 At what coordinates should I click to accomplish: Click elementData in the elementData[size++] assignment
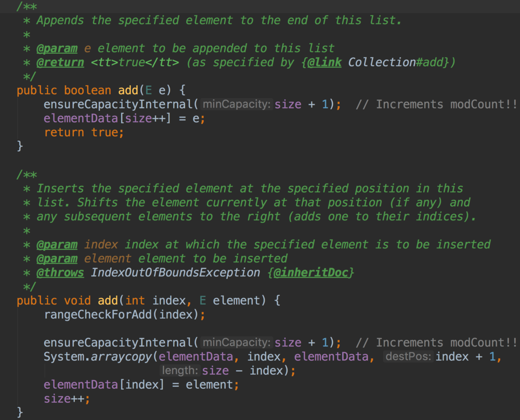(x=81, y=119)
